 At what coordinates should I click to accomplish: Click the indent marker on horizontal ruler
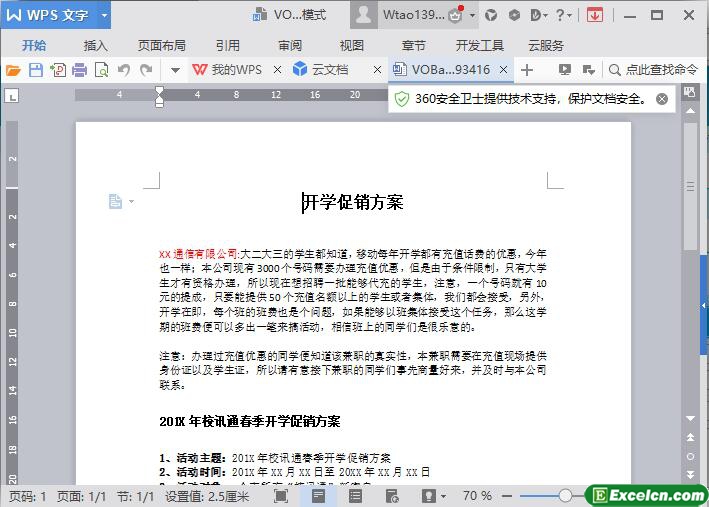coord(159,97)
